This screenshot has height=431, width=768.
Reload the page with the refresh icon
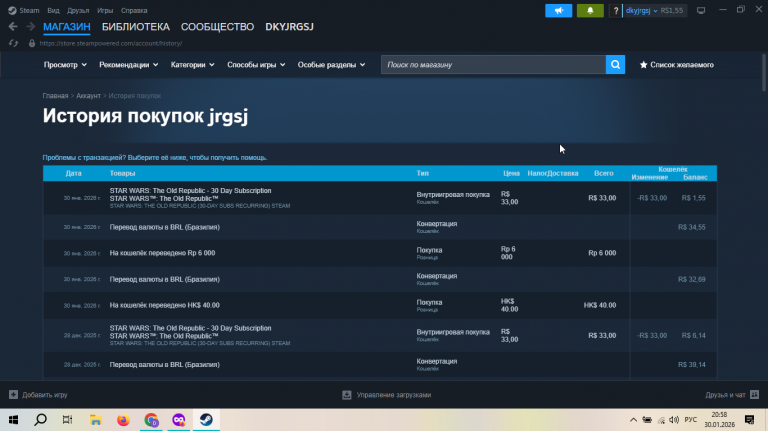[13, 43]
